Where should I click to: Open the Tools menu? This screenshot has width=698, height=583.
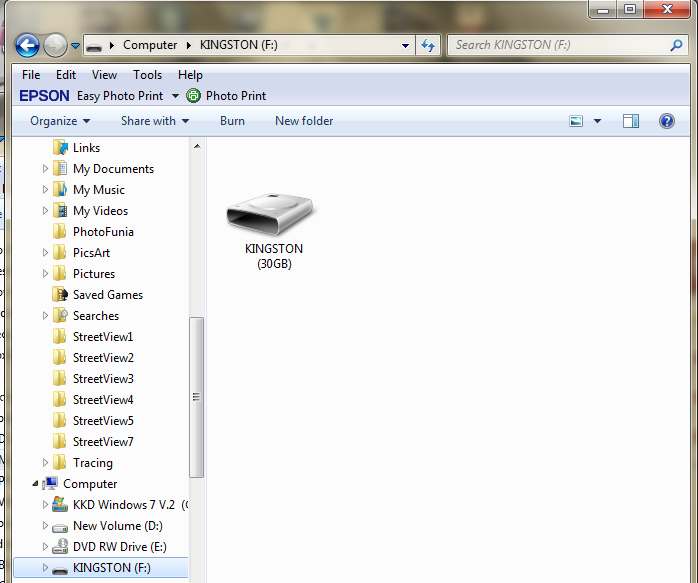147,75
